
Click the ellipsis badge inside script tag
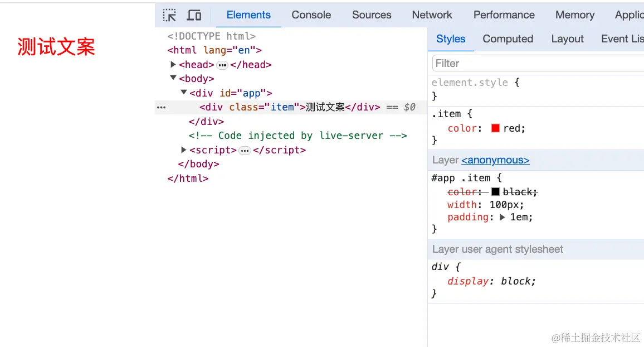pos(245,151)
